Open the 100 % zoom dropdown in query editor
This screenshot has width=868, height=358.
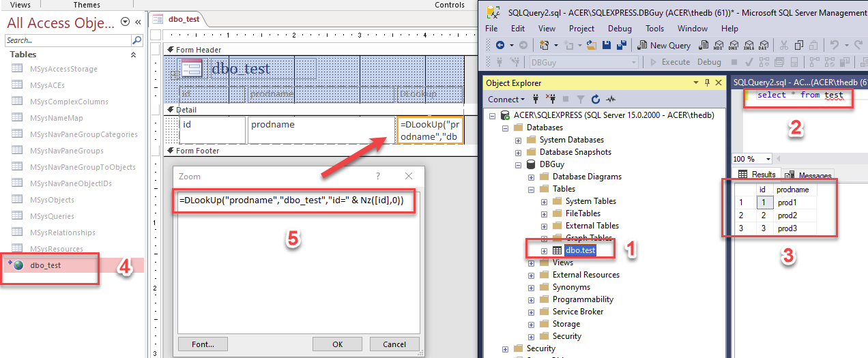[769, 158]
